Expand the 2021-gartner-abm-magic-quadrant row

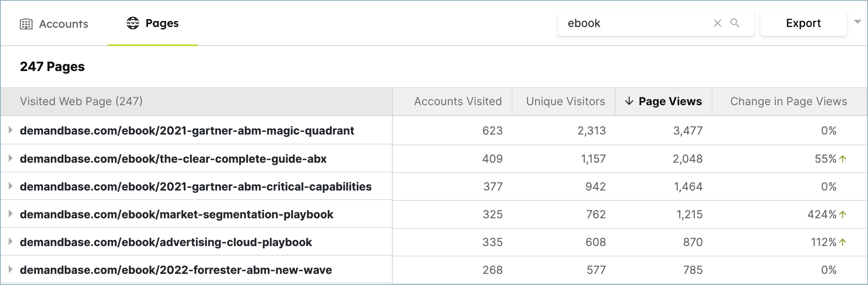(x=11, y=130)
